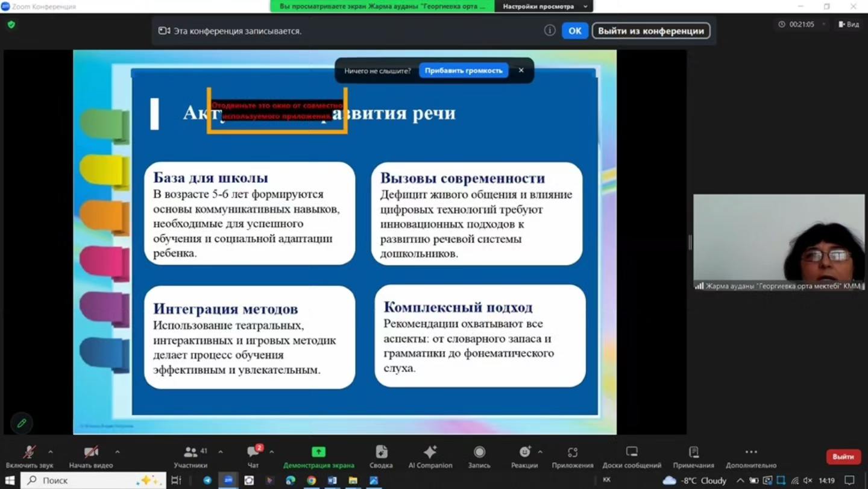Open the Reactions icon

525,452
